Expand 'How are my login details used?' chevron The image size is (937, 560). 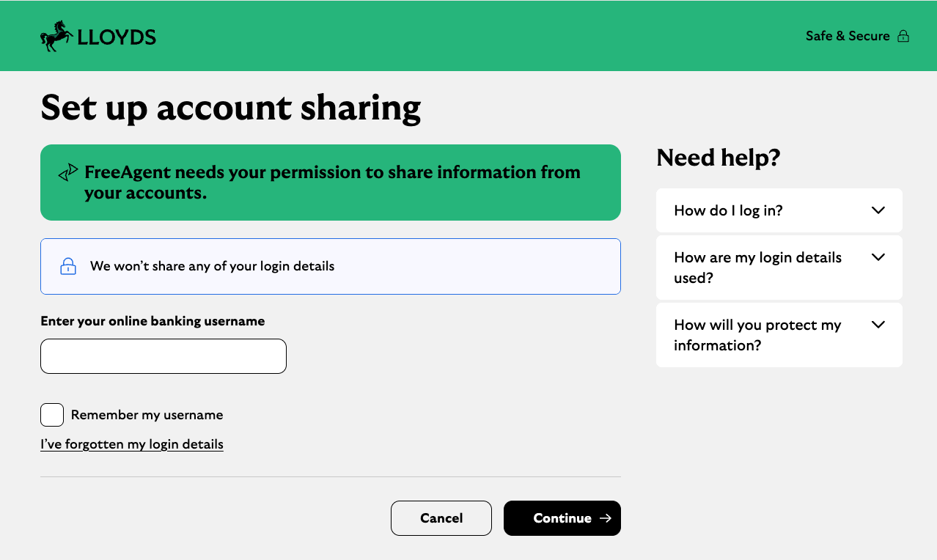[x=878, y=257]
